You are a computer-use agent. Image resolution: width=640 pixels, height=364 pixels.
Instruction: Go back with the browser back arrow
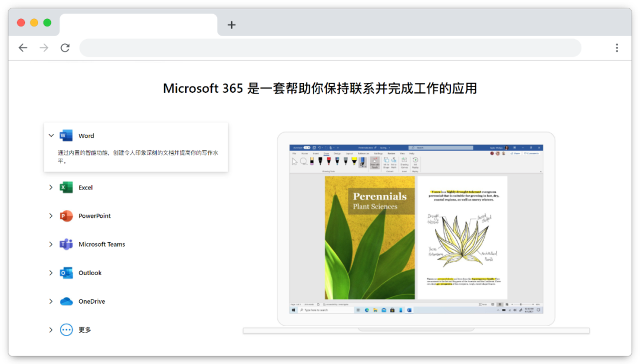click(x=23, y=48)
